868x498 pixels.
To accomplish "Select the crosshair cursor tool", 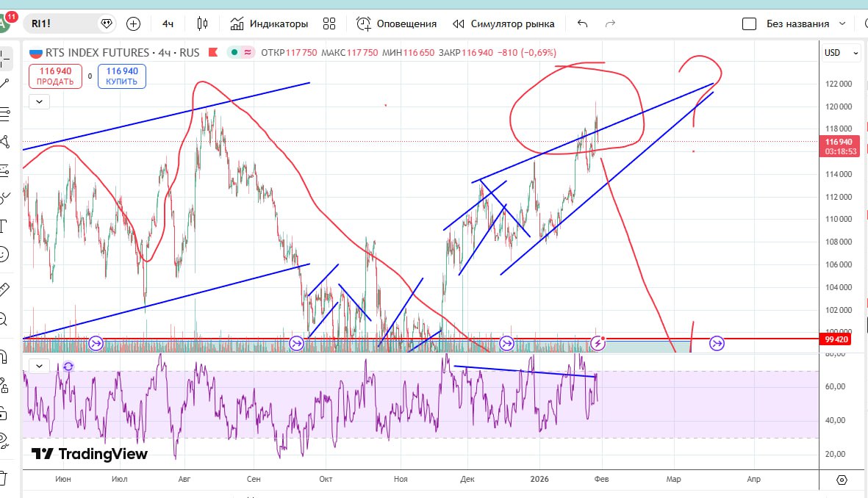I will coord(4,58).
